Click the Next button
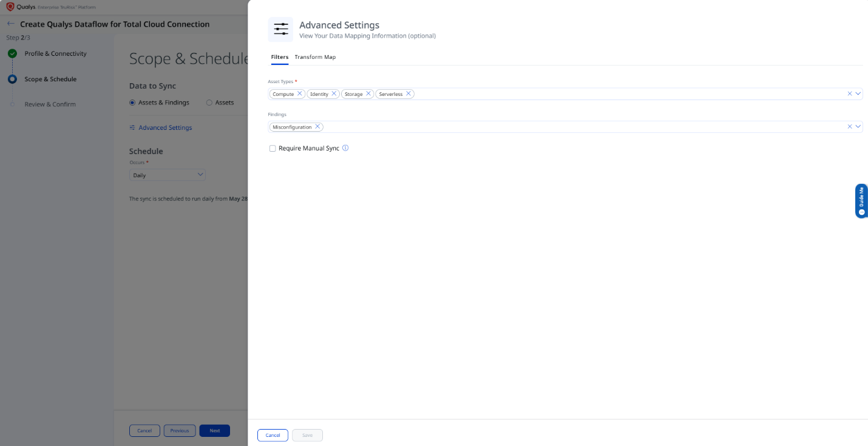The height and width of the screenshot is (446, 868). pyautogui.click(x=215, y=431)
